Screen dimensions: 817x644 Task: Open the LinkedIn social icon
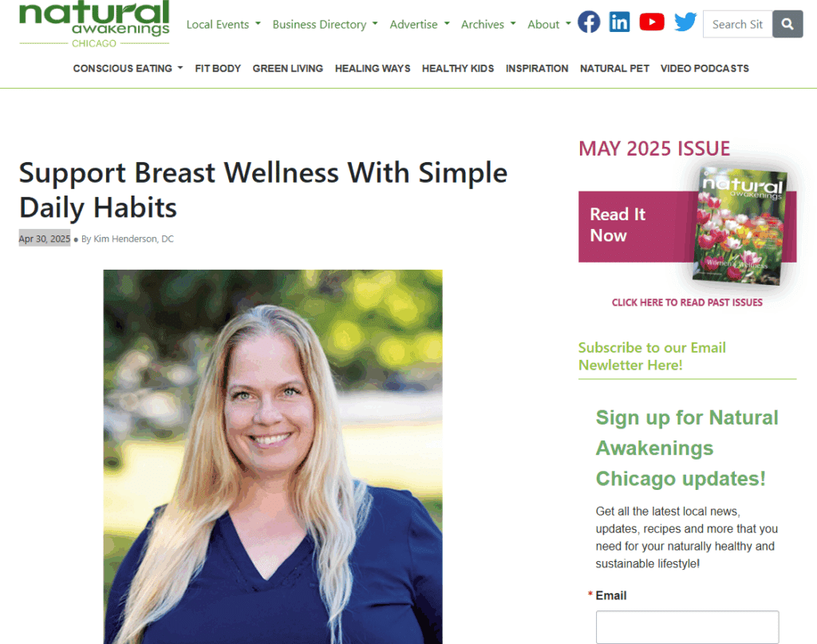point(619,22)
